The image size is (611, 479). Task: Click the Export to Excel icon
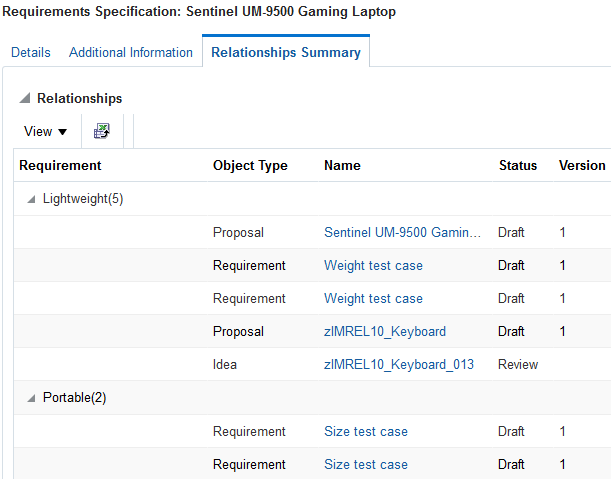101,131
